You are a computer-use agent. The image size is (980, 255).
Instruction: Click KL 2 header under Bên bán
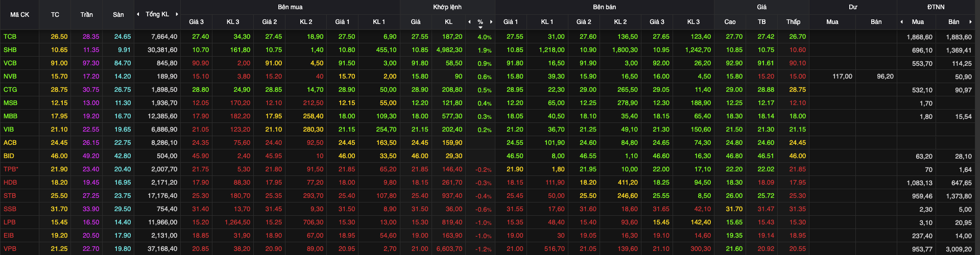pyautogui.click(x=620, y=22)
